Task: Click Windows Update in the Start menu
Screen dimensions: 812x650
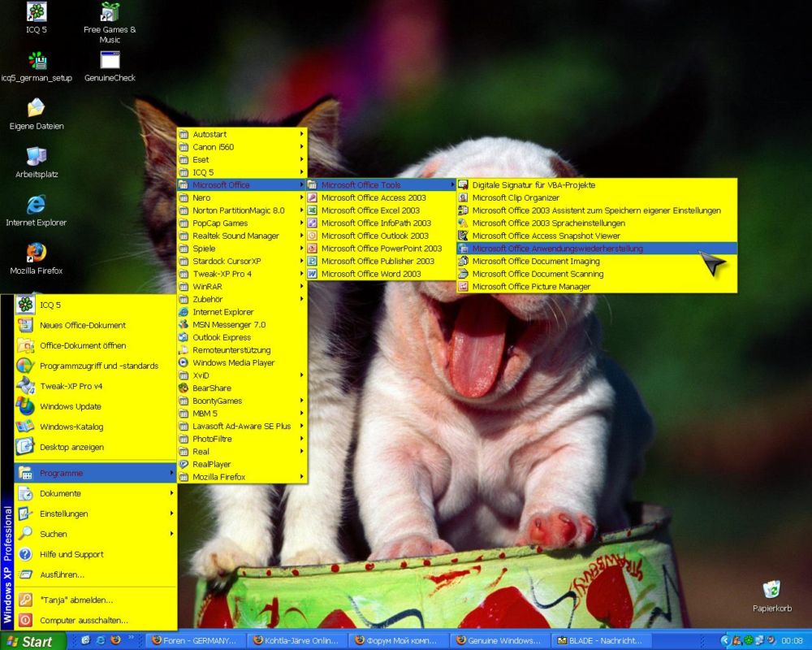Action: pyautogui.click(x=71, y=406)
